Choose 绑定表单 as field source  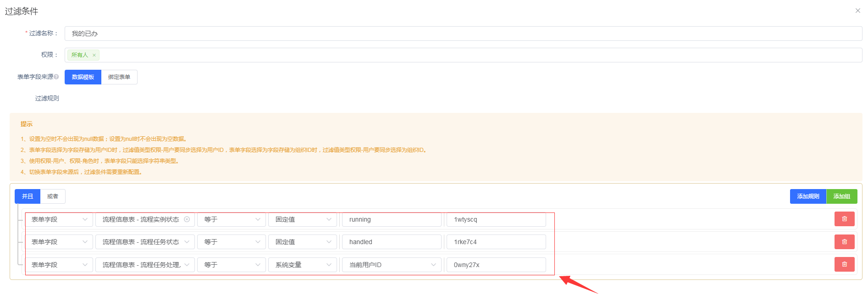[x=119, y=77]
